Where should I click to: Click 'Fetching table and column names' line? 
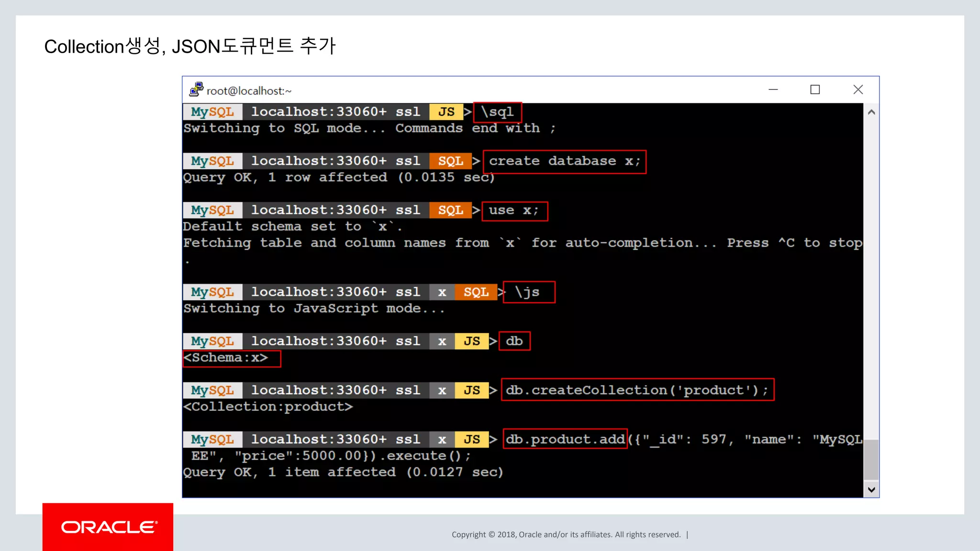[x=523, y=243]
